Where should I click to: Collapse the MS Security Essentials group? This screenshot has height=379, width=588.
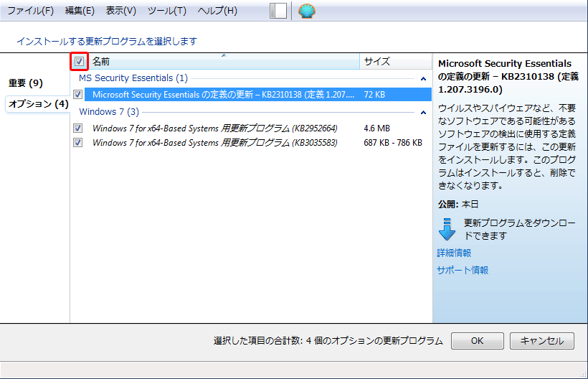(423, 79)
